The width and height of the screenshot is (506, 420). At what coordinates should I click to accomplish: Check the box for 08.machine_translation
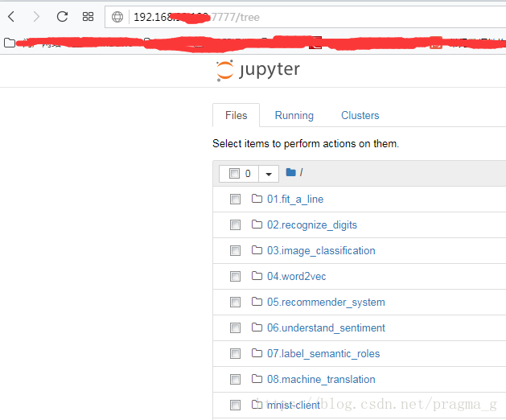(x=235, y=379)
